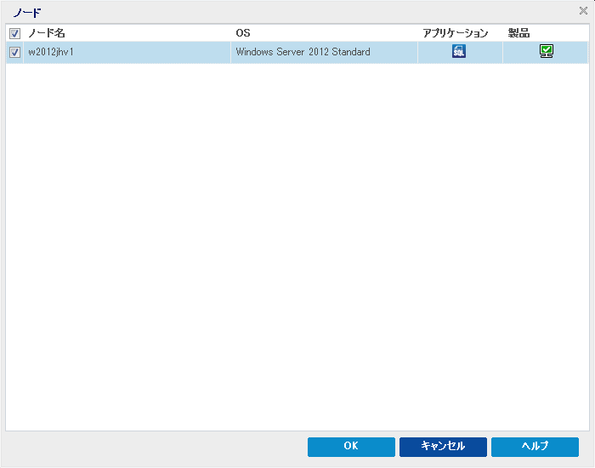Toggle the select-all checkbox in header
This screenshot has height=468, width=595.
pyautogui.click(x=14, y=33)
